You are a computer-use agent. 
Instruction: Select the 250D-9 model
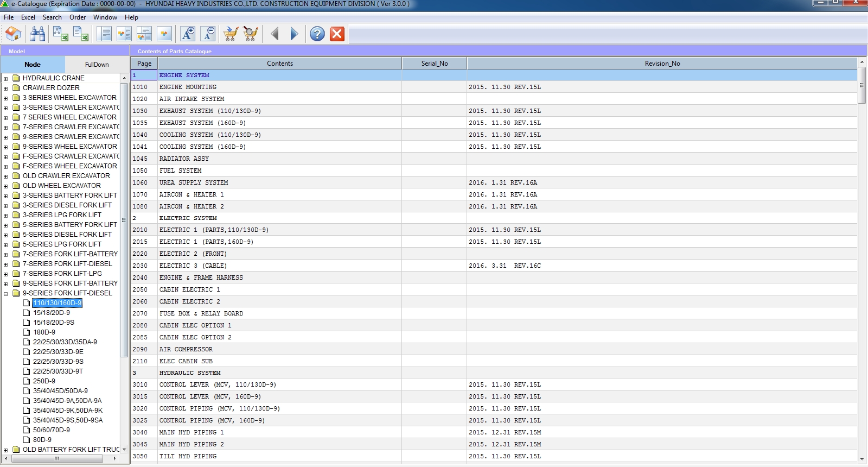coord(44,381)
